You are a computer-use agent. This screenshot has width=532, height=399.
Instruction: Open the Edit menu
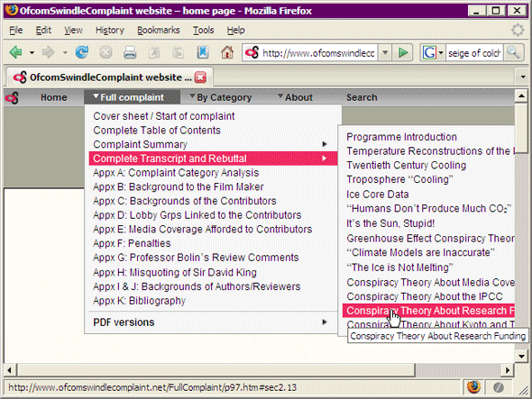(x=43, y=30)
